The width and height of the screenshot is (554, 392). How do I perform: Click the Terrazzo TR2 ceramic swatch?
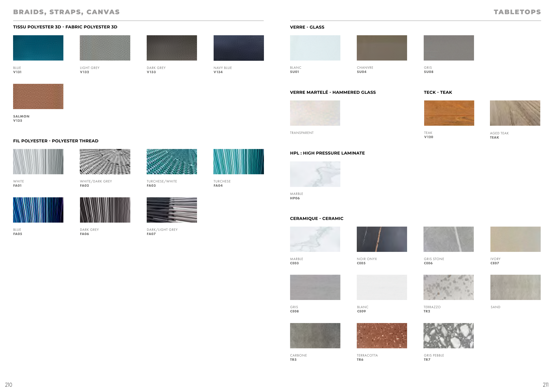tap(448, 287)
